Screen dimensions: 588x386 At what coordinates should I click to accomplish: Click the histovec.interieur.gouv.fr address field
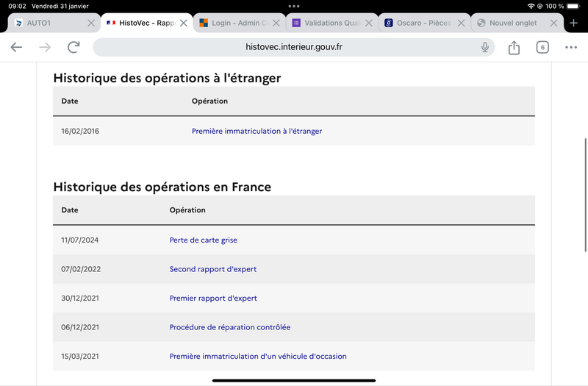point(293,47)
